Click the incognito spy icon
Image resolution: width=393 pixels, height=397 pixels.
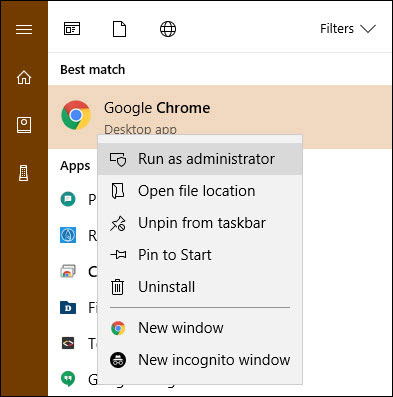pyautogui.click(x=118, y=360)
